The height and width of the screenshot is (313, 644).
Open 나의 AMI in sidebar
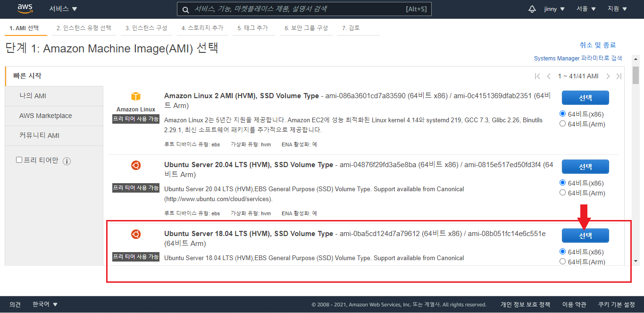[x=54, y=96]
